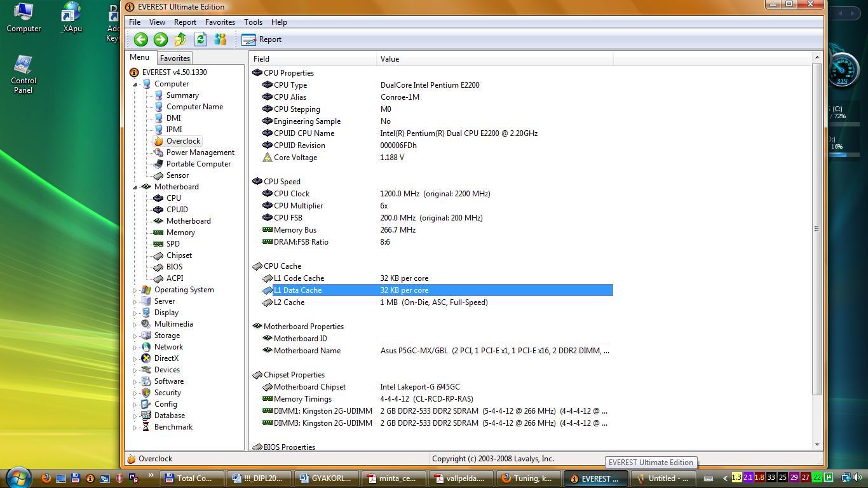Viewport: 868px width, 488px height.
Task: Open the Tuning Firefox taskbar button
Action: pyautogui.click(x=529, y=478)
